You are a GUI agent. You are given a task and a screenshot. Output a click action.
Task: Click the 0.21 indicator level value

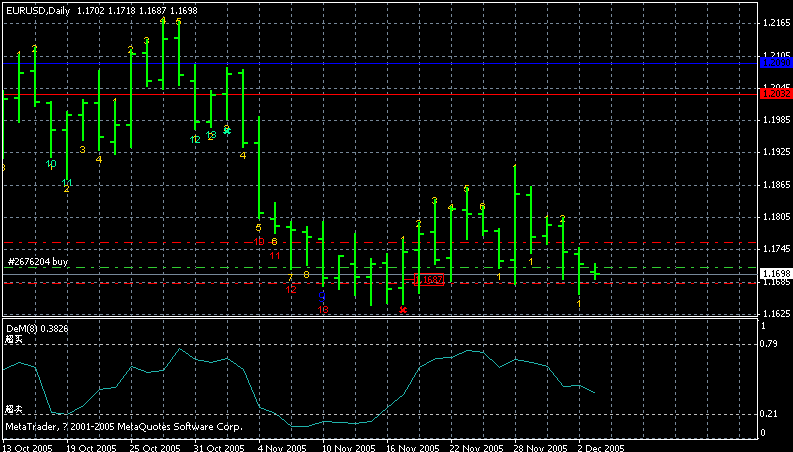click(769, 414)
